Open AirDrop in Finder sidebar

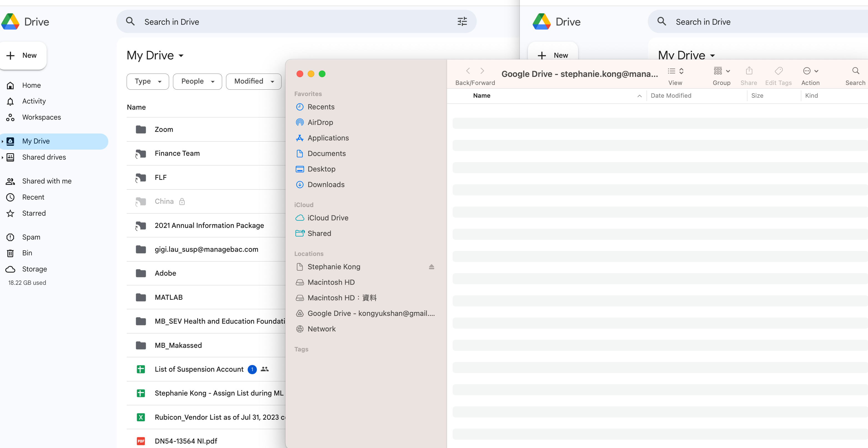pyautogui.click(x=320, y=122)
